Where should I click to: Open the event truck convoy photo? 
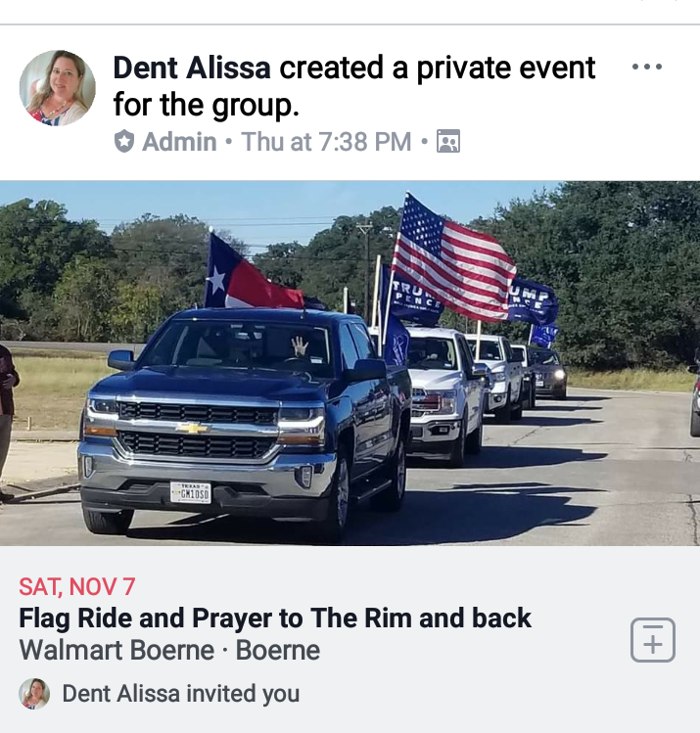tap(350, 363)
